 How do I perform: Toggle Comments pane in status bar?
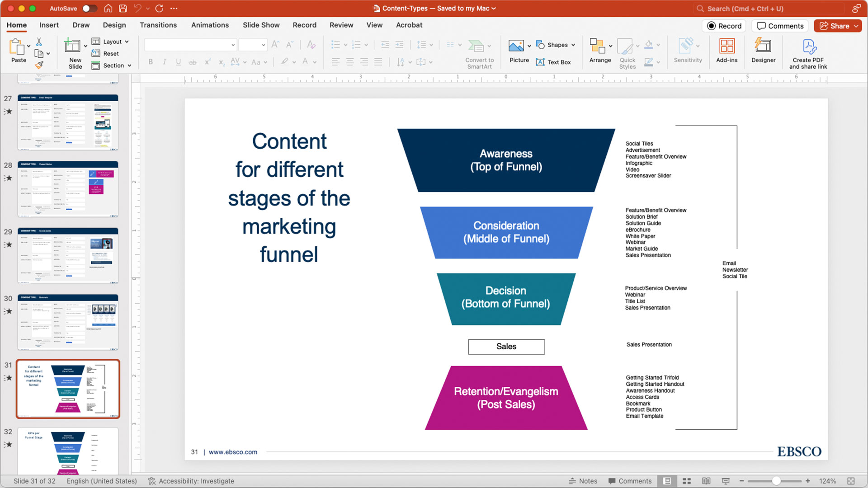630,481
